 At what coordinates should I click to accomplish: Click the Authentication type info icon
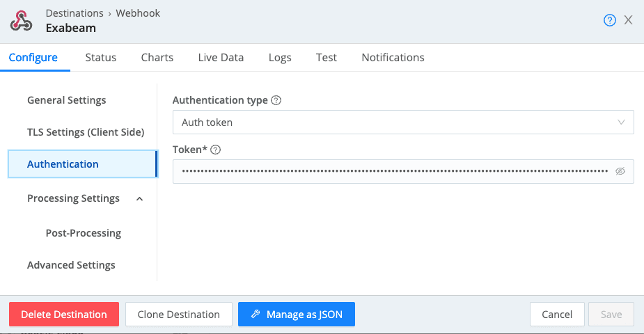click(x=276, y=100)
